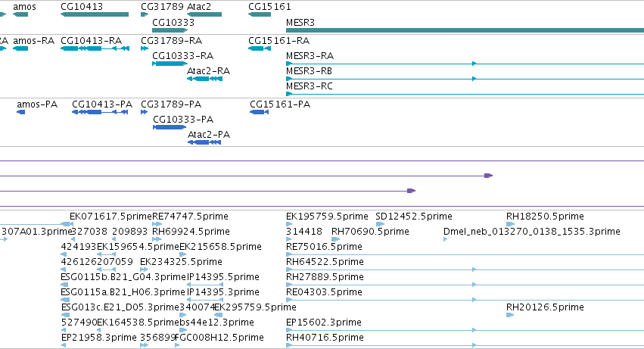
Task: Select EST RE04303.5prime
Action: [465, 300]
